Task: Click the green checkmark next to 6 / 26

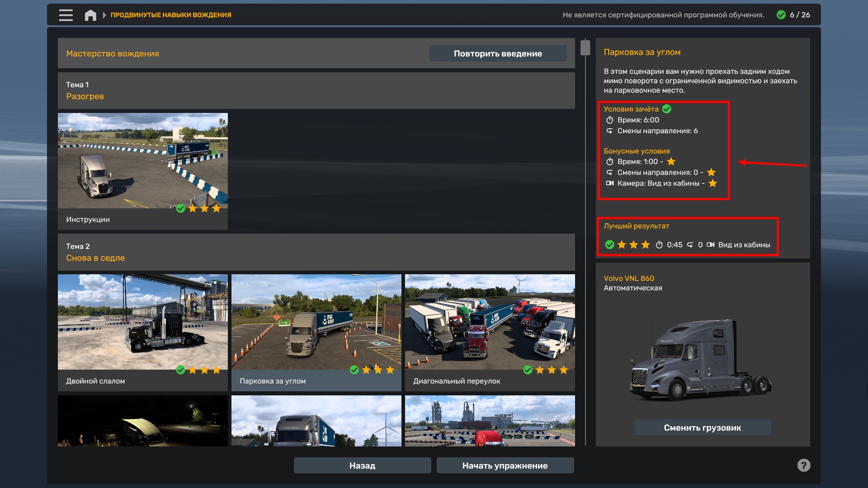Action: click(x=781, y=15)
